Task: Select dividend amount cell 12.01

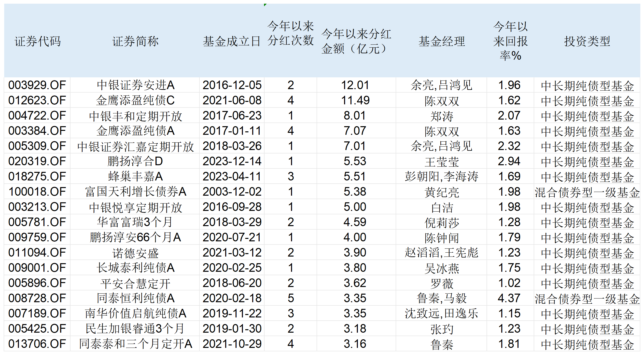Action: tap(355, 85)
